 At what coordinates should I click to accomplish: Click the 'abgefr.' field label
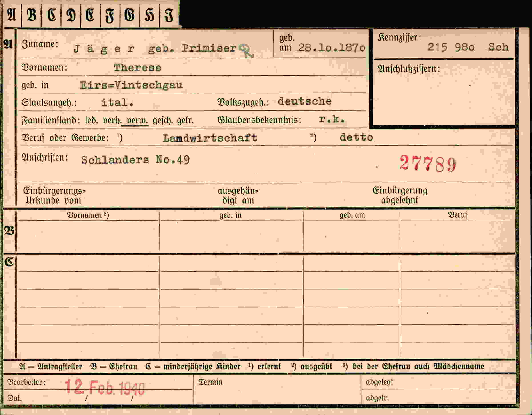[x=377, y=398]
